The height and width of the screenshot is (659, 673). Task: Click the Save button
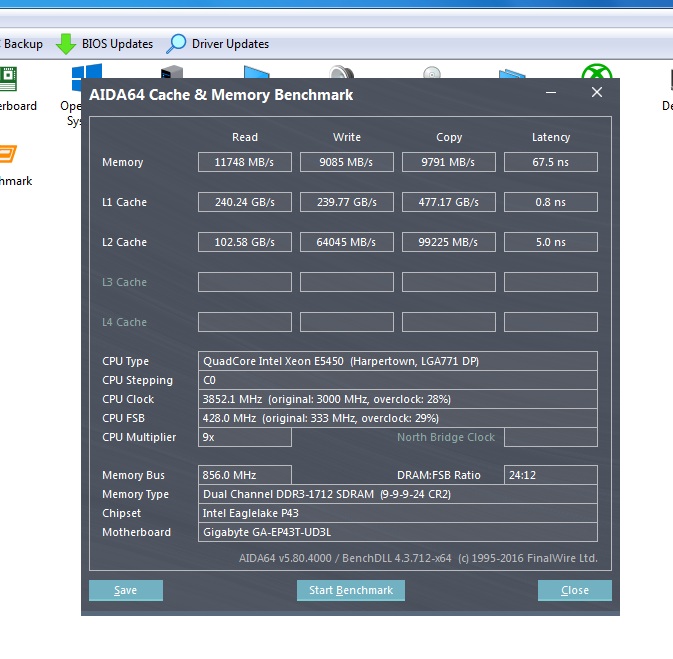pos(126,590)
